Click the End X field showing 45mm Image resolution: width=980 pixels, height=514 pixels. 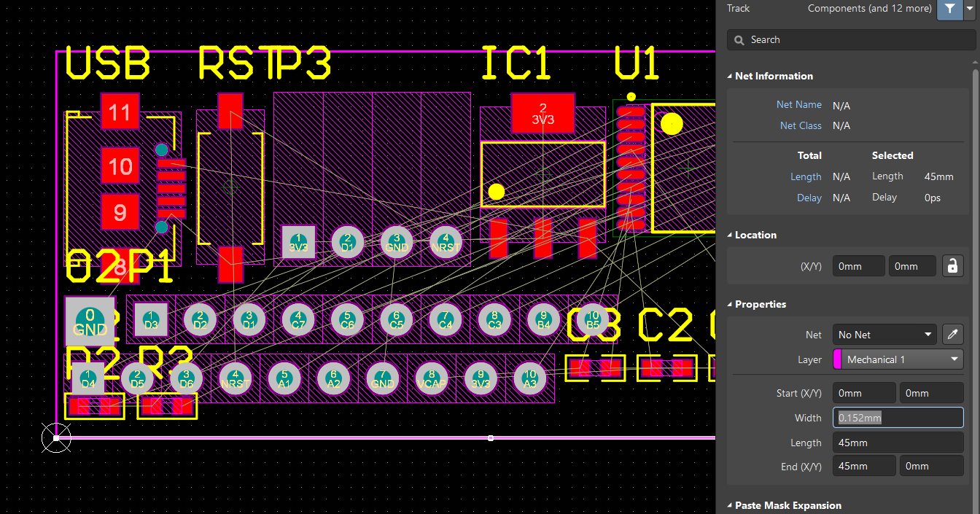pos(864,465)
